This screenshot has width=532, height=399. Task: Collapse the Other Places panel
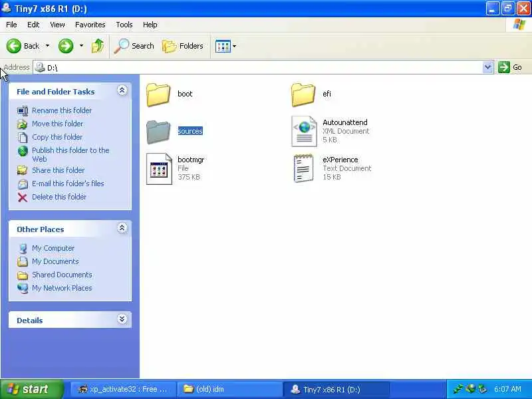tap(122, 228)
